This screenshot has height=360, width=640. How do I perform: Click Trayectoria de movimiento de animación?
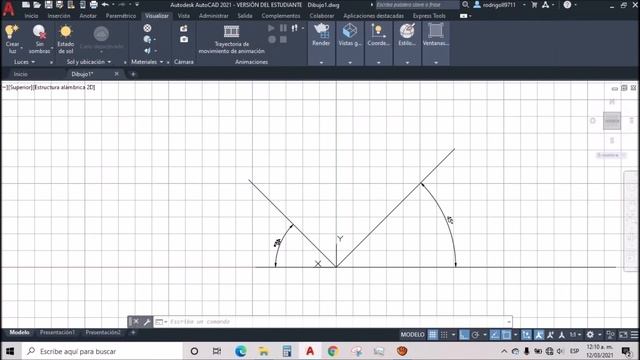coord(231,39)
